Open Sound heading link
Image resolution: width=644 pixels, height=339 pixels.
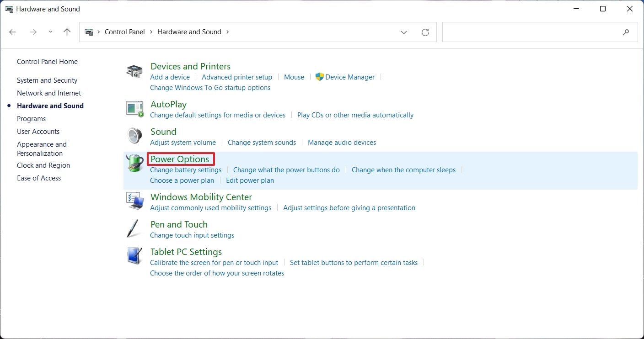coord(163,132)
